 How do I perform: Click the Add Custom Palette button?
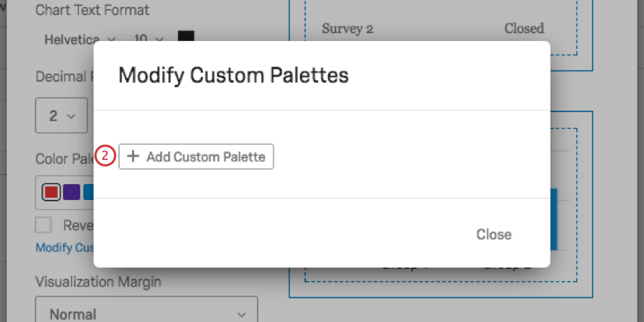click(195, 157)
